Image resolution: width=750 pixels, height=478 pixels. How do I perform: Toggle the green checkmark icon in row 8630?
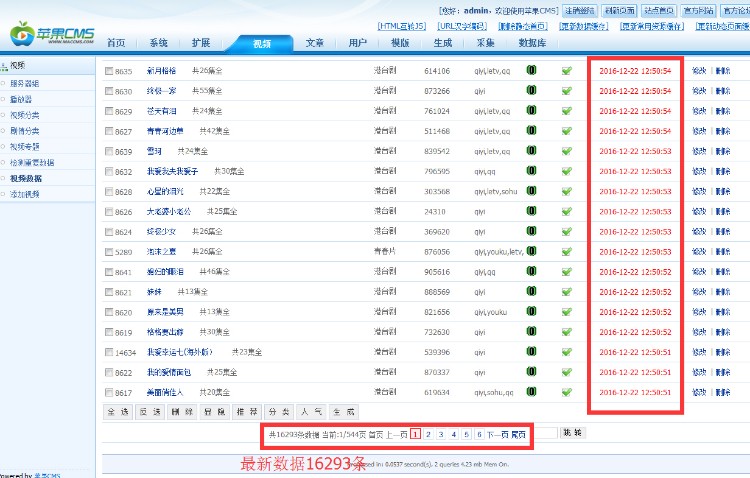pyautogui.click(x=567, y=90)
